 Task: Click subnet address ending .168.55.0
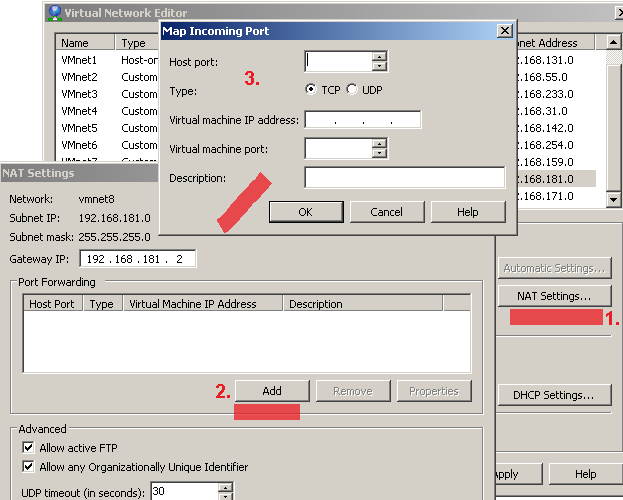click(x=543, y=77)
